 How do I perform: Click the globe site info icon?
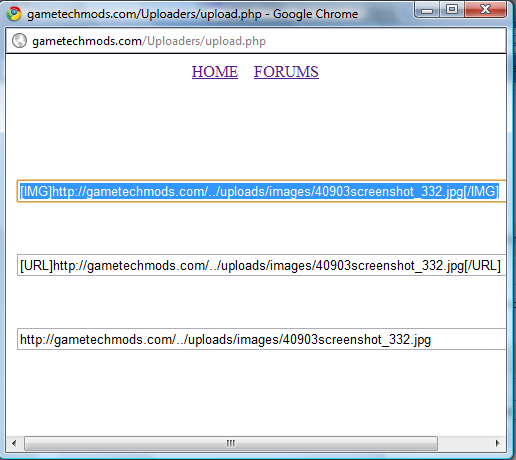[19, 41]
